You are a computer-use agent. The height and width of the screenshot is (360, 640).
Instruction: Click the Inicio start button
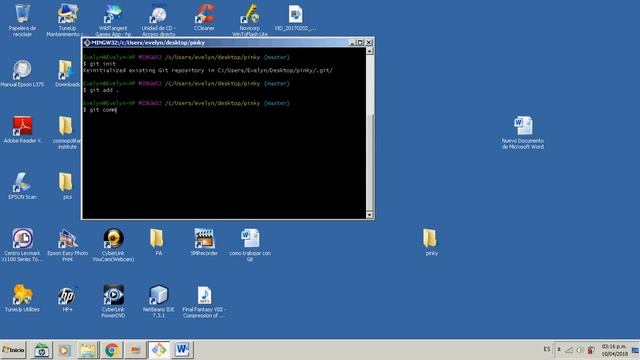13,350
